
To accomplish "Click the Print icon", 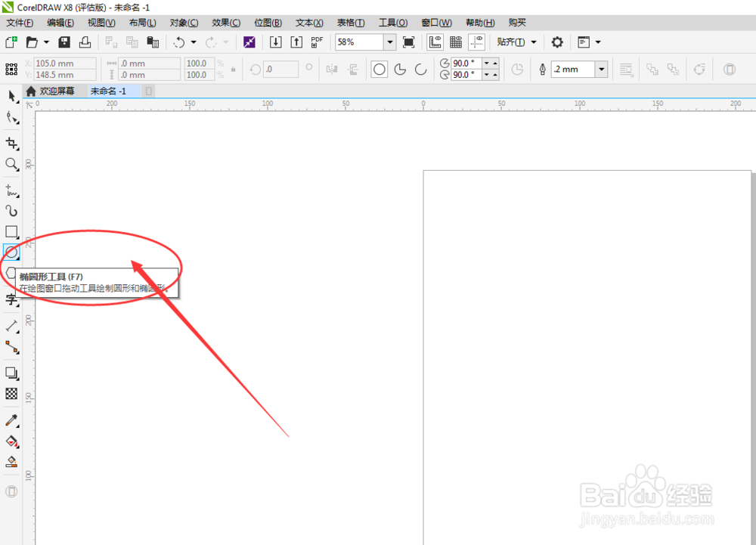I will tap(85, 42).
